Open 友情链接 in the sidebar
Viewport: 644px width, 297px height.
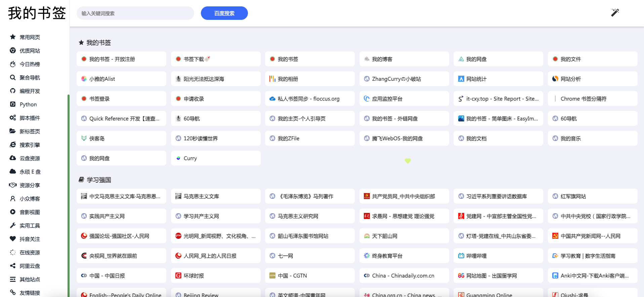click(x=30, y=293)
